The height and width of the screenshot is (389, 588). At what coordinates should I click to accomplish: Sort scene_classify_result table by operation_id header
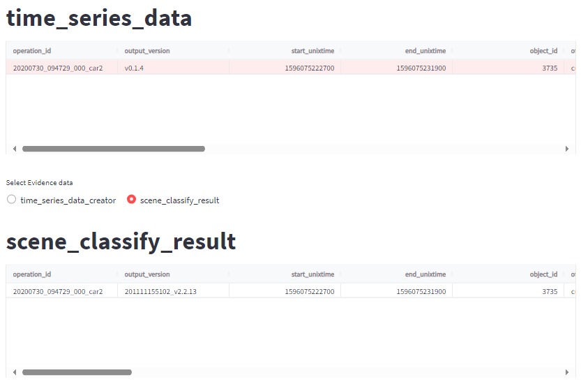coord(32,274)
